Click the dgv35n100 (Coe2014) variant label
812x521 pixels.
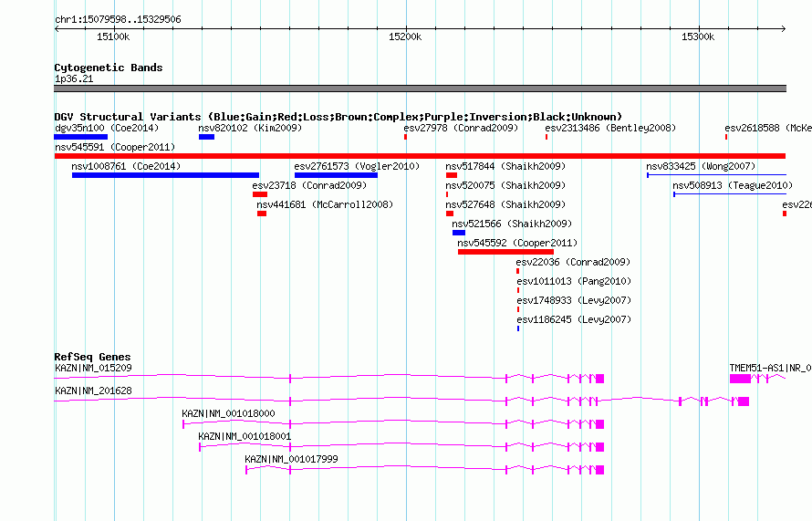coord(107,128)
